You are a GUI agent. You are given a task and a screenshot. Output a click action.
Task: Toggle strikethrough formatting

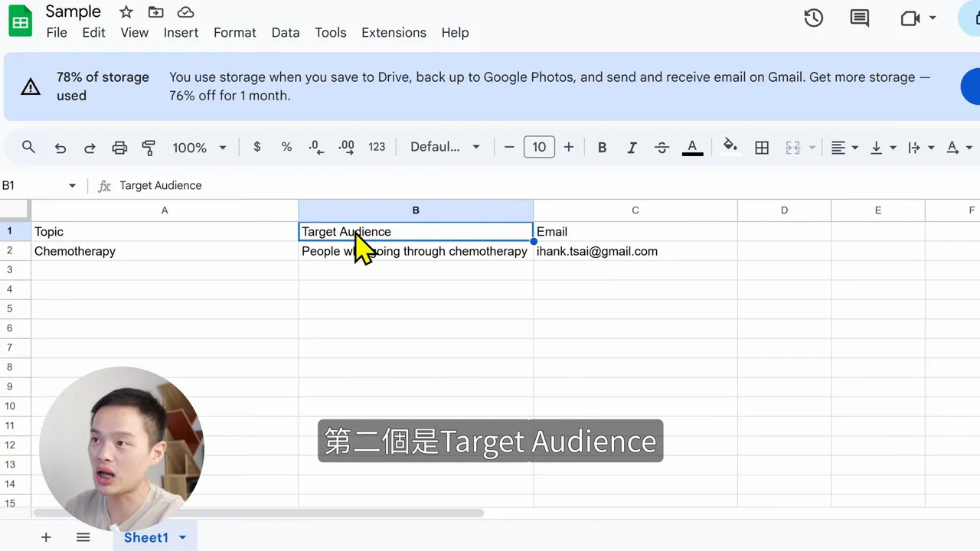661,148
